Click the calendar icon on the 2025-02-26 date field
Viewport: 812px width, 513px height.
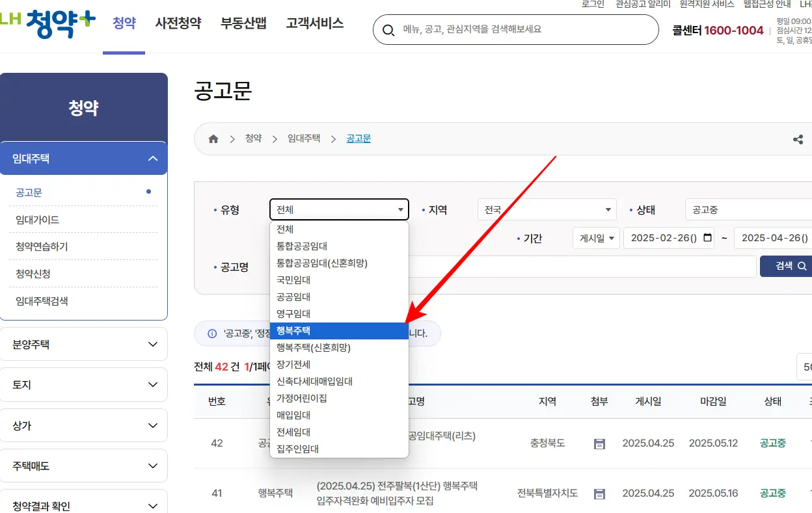(707, 238)
